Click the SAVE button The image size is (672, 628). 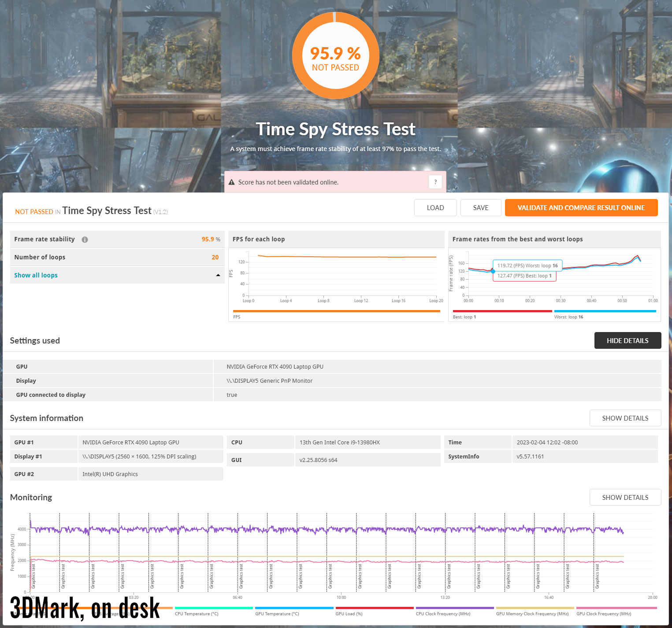click(x=481, y=208)
